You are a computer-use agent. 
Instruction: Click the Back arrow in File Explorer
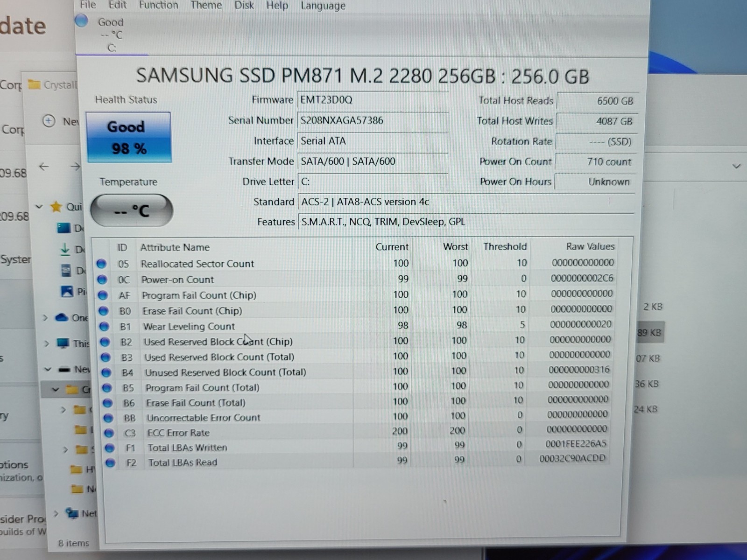[44, 167]
